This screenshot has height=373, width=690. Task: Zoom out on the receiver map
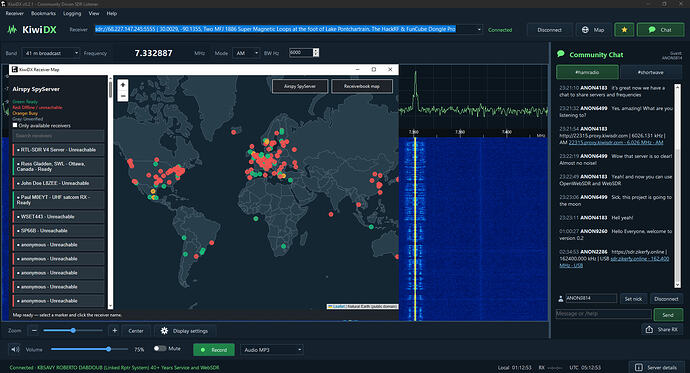[x=123, y=95]
